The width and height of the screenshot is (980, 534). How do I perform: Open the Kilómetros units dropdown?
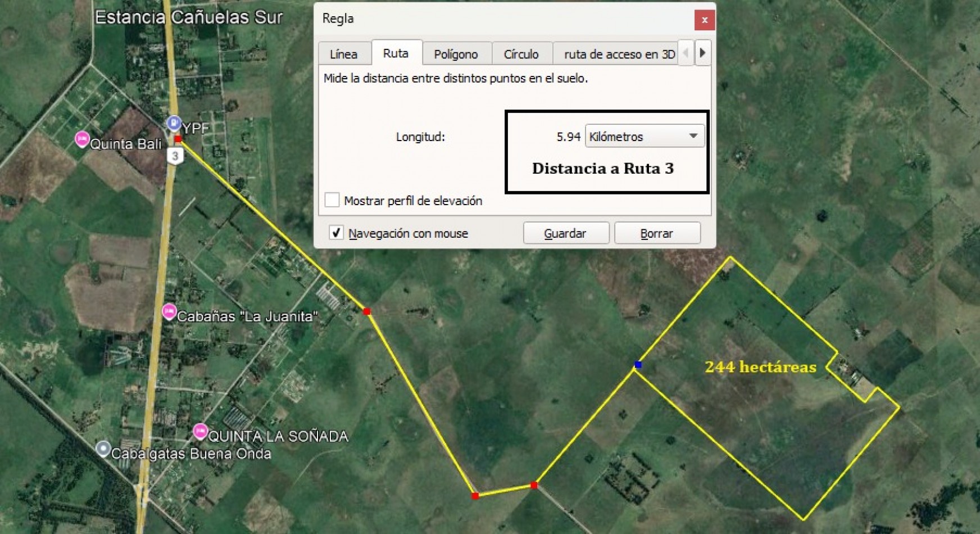point(645,137)
